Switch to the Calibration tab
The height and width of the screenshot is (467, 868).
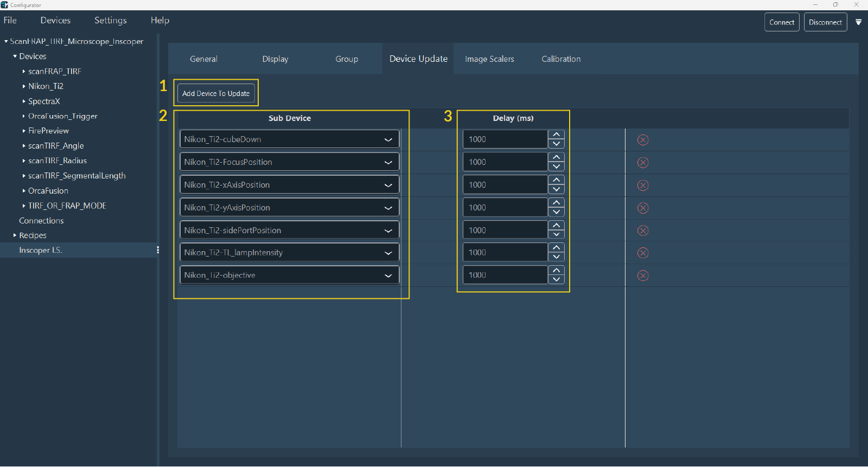[x=561, y=59]
